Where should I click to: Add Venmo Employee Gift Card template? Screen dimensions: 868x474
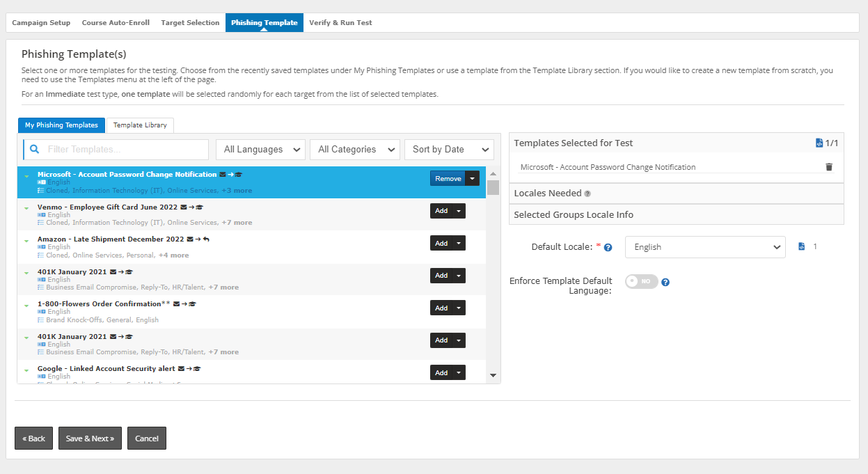(441, 211)
